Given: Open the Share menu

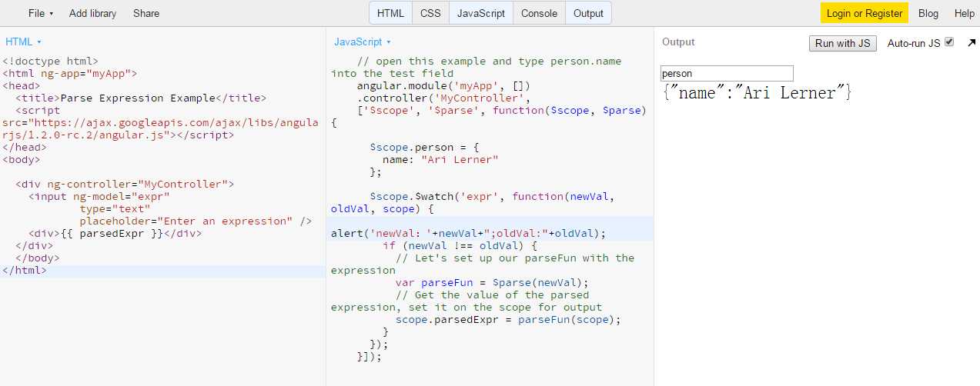Looking at the screenshot, I should pos(146,13).
